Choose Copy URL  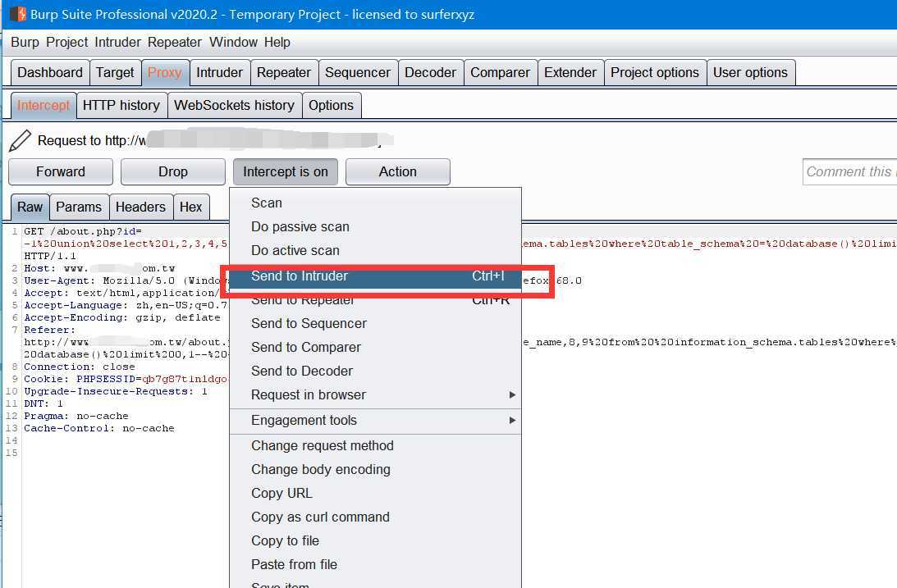click(x=375, y=493)
